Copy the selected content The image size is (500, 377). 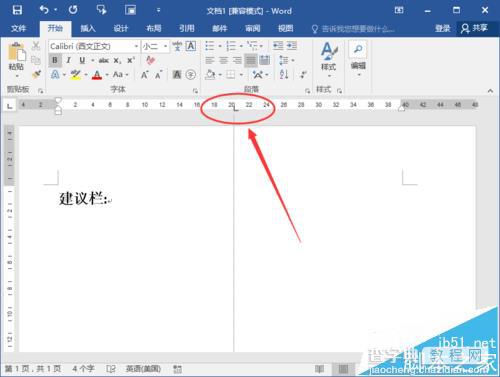(x=36, y=60)
